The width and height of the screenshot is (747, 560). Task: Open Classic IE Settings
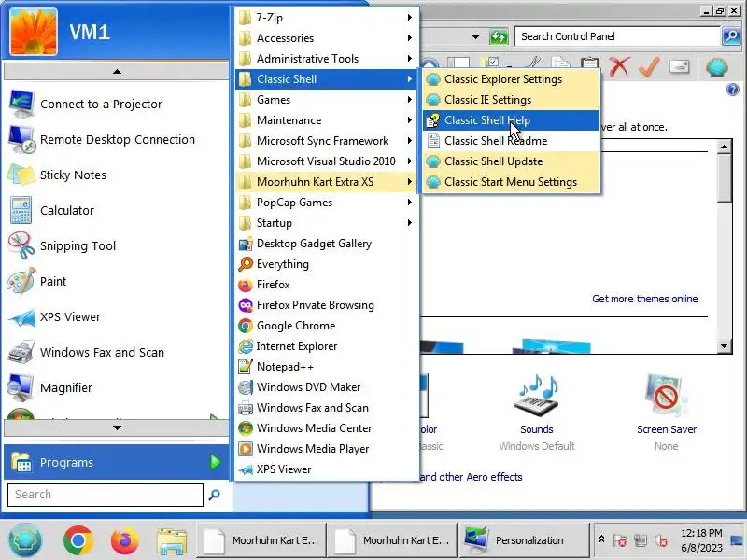pyautogui.click(x=511, y=100)
